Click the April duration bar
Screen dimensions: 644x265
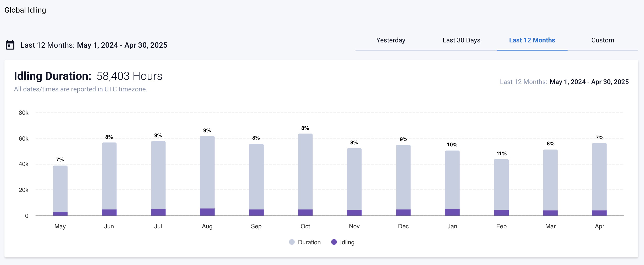[599, 177]
